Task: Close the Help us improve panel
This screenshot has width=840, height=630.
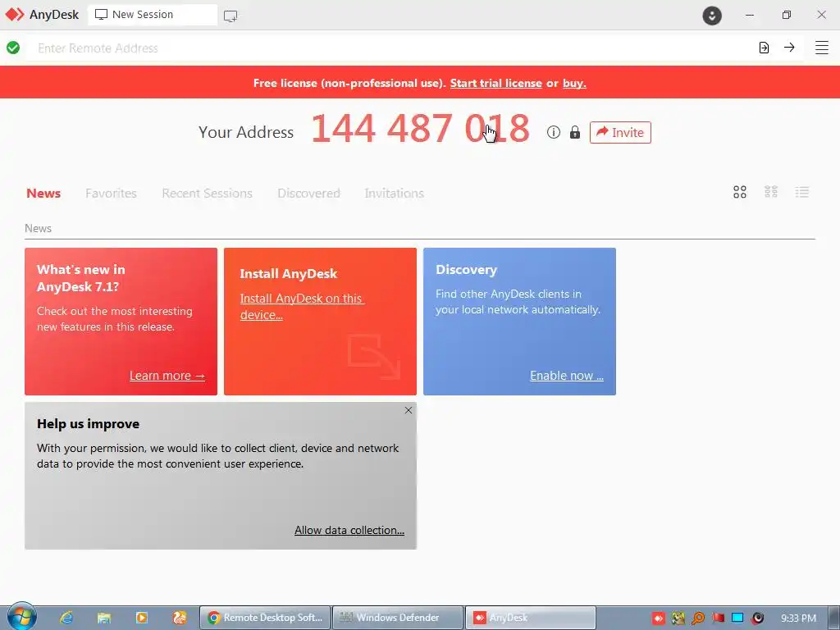Action: tap(409, 410)
